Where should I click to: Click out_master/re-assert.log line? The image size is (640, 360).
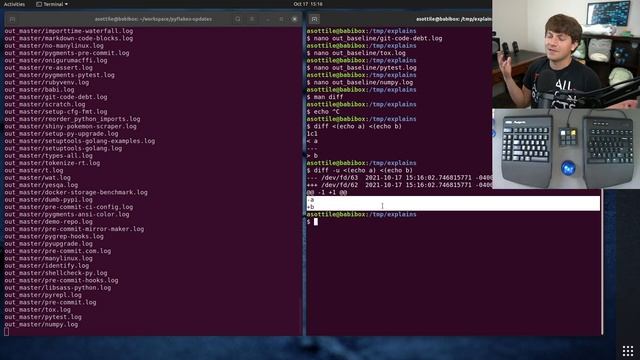(49, 68)
